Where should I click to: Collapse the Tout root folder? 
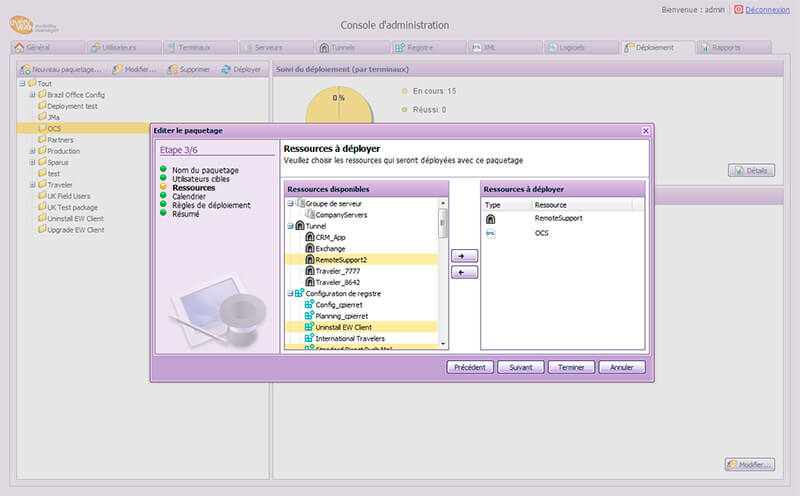tap(22, 83)
